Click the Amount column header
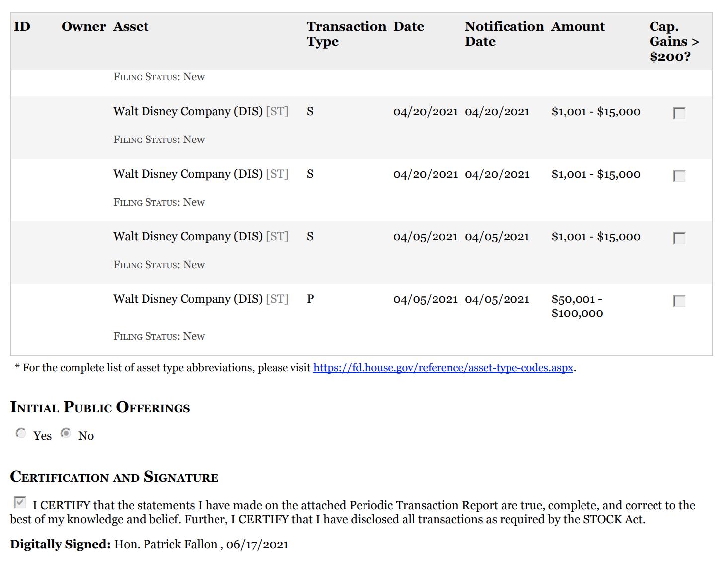The image size is (728, 562). pos(578,27)
